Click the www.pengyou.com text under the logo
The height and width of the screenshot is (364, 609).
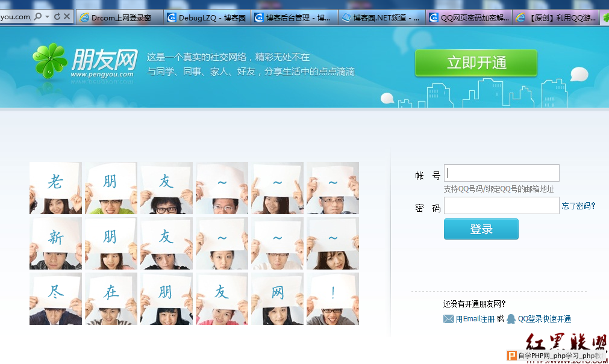tap(102, 74)
